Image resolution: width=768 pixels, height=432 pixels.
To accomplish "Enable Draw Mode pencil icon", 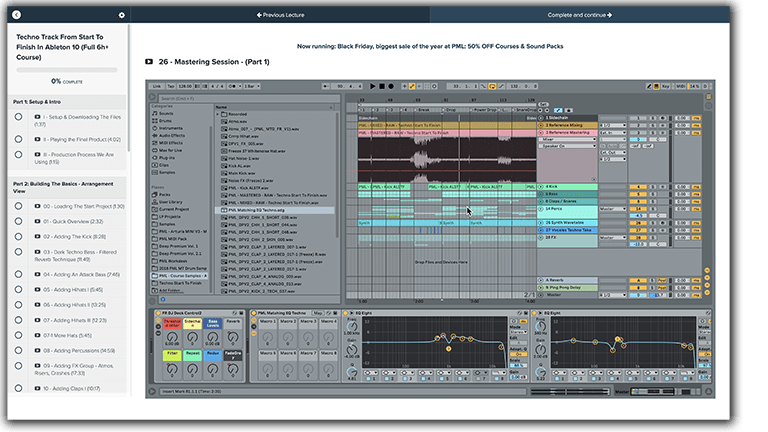I will [649, 86].
